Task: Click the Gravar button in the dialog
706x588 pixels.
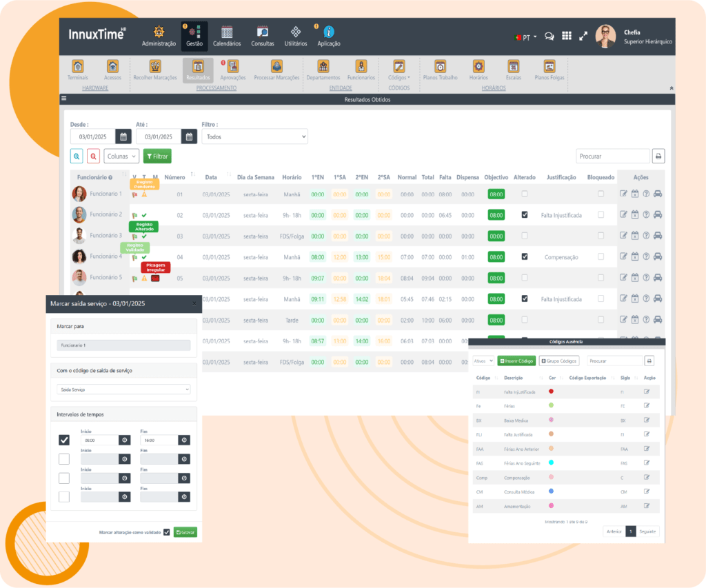Action: 185,532
